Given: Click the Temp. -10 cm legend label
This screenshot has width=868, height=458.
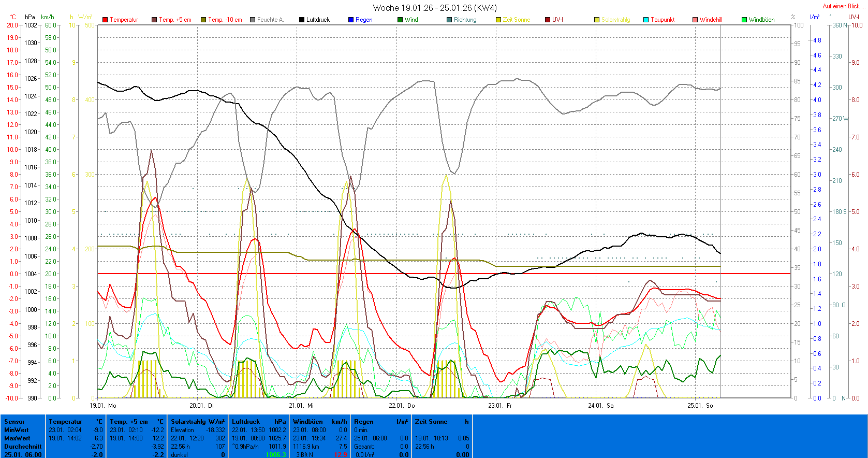Looking at the screenshot, I should tap(225, 20).
